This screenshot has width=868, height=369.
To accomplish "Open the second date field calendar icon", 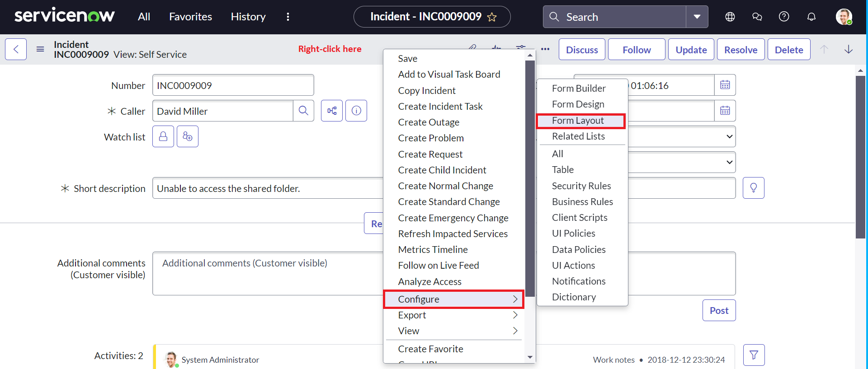I will pyautogui.click(x=725, y=111).
